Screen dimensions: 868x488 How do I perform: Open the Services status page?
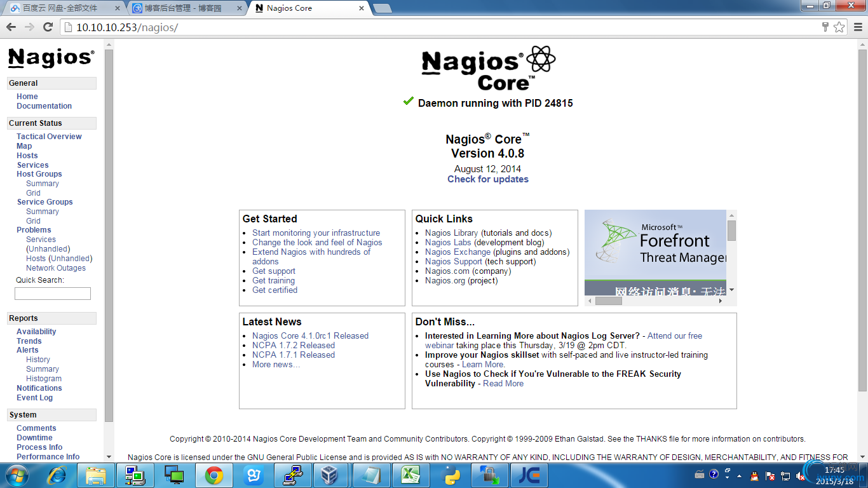(x=32, y=165)
